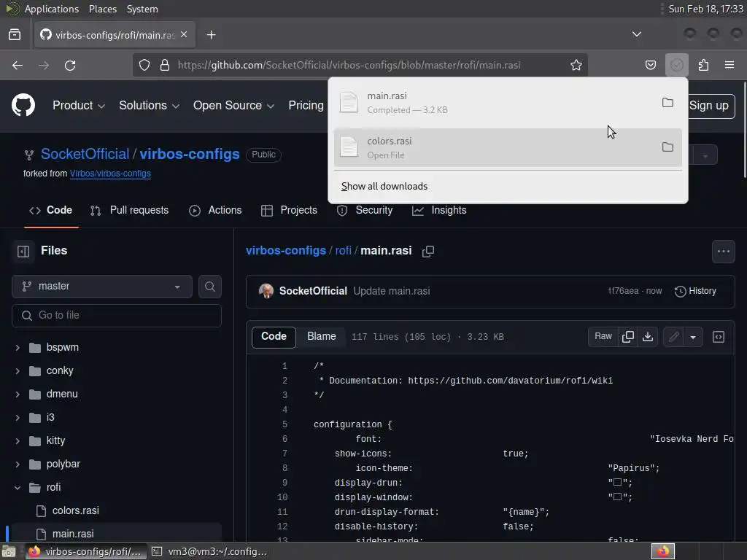Open the Raw file view
This screenshot has height=560, width=747.
603,336
